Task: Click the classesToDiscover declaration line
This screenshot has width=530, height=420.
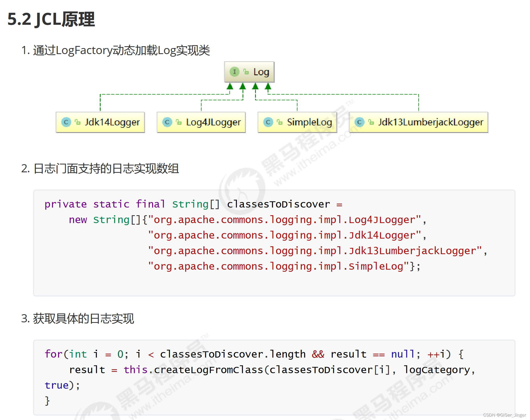Action: (193, 204)
